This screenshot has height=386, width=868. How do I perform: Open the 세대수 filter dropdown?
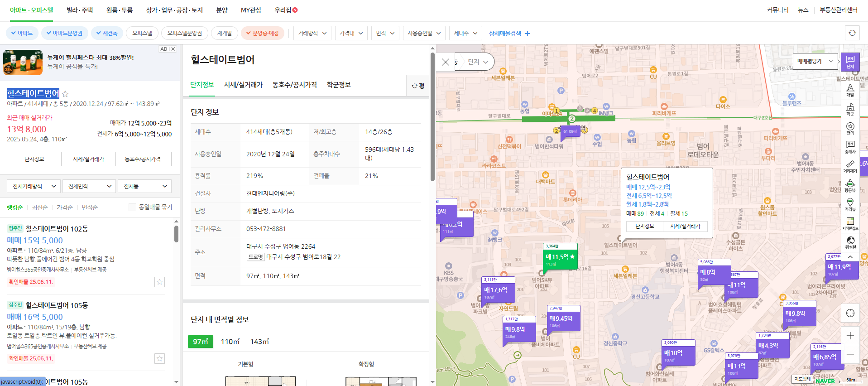point(465,33)
